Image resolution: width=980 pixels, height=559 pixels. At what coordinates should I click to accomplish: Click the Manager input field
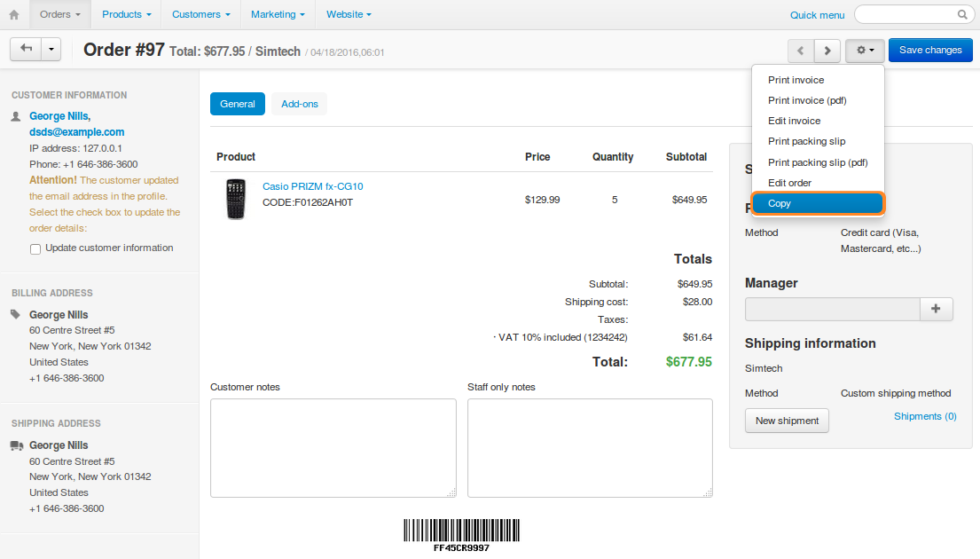point(833,309)
